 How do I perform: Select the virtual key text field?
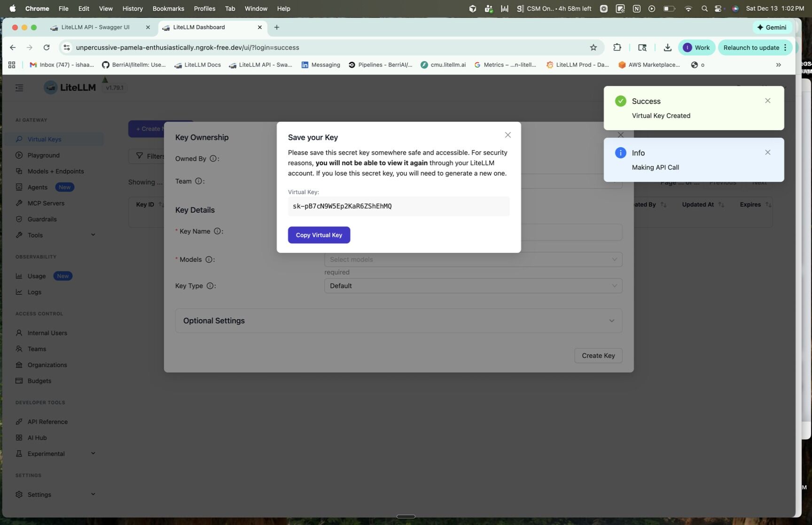click(x=398, y=206)
